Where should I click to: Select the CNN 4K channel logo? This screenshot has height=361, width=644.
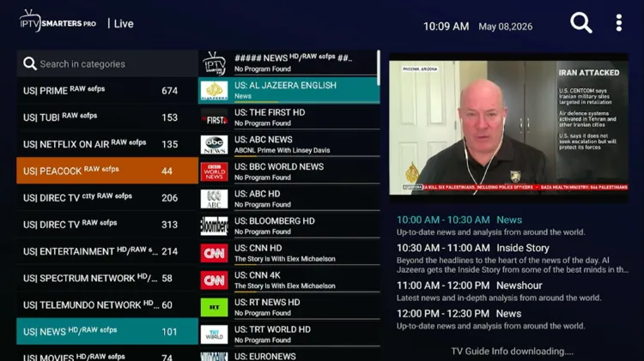point(214,280)
